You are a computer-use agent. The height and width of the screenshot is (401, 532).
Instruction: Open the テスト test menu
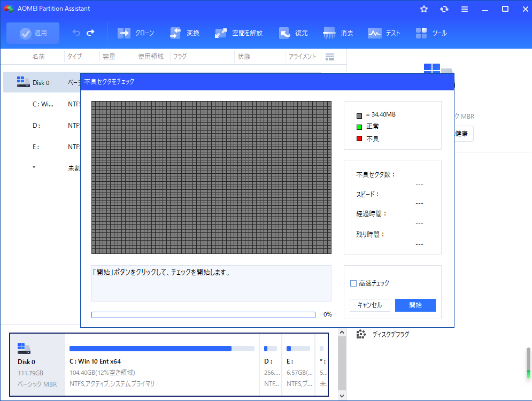point(384,33)
